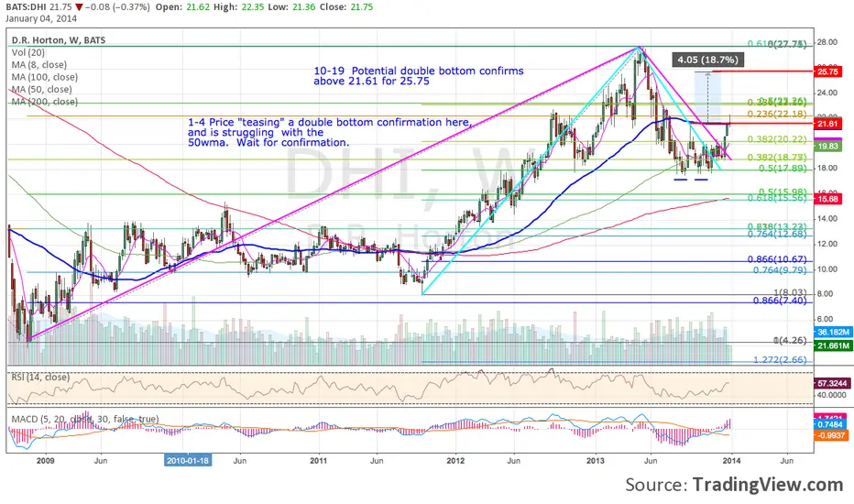Click the 57.3244 RSI value tag

(x=832, y=384)
